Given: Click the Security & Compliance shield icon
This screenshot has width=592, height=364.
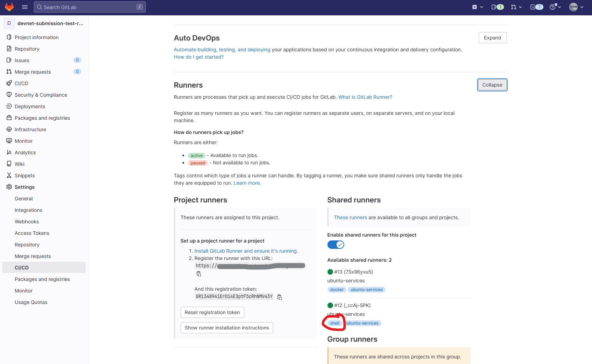Looking at the screenshot, I should [x=9, y=95].
